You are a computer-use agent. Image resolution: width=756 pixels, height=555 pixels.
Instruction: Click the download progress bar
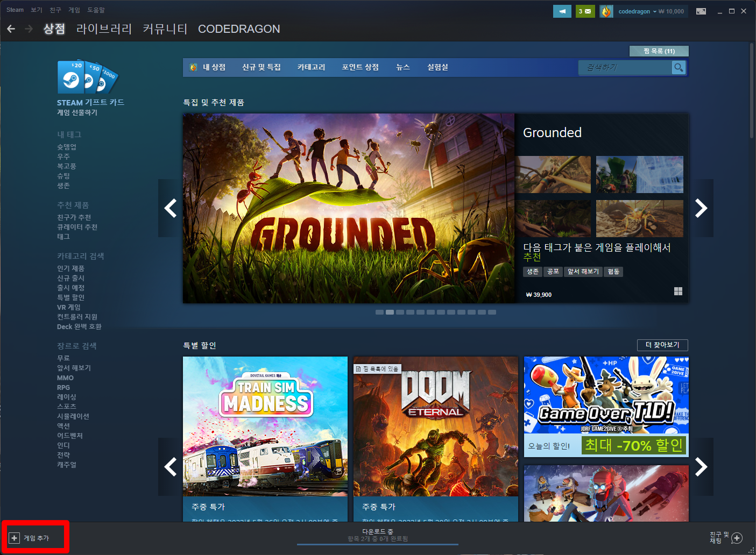[x=378, y=544]
